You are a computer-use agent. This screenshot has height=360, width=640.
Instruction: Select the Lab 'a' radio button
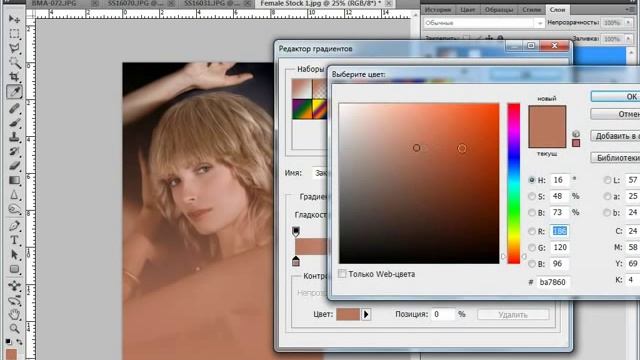607,196
